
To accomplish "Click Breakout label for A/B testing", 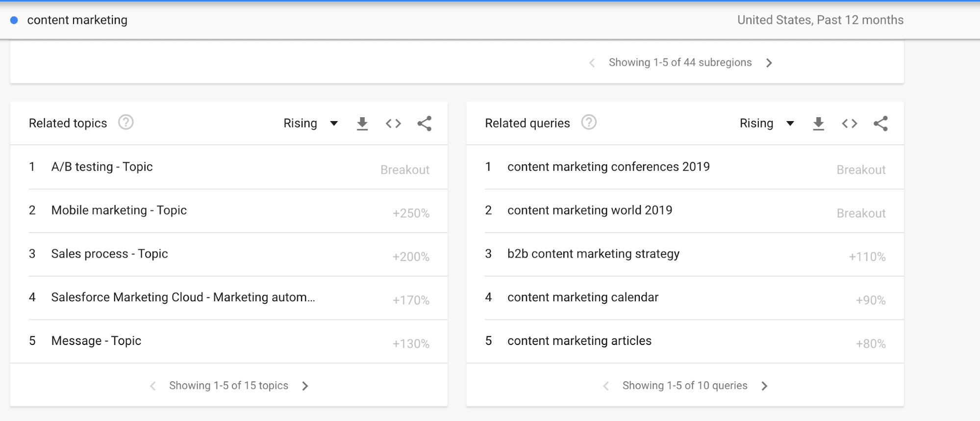I will (x=405, y=170).
